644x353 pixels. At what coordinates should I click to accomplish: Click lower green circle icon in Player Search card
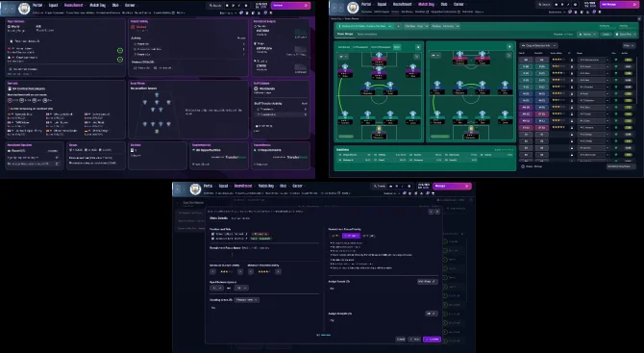(120, 60)
